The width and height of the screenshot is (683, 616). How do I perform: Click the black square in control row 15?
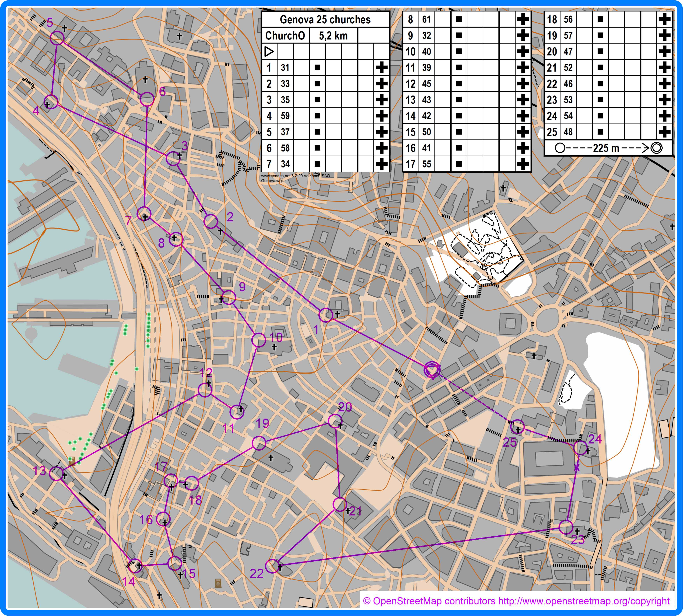coord(459,132)
